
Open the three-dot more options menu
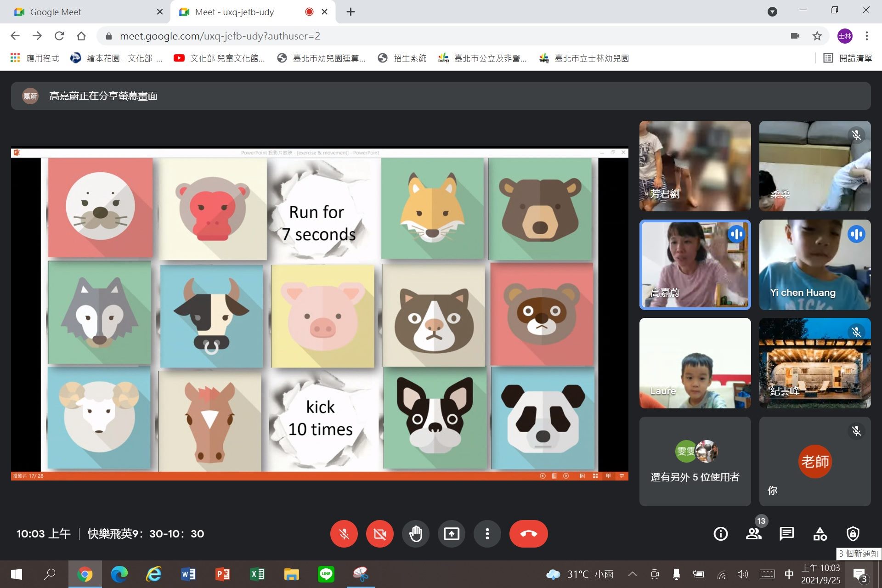[x=487, y=534]
